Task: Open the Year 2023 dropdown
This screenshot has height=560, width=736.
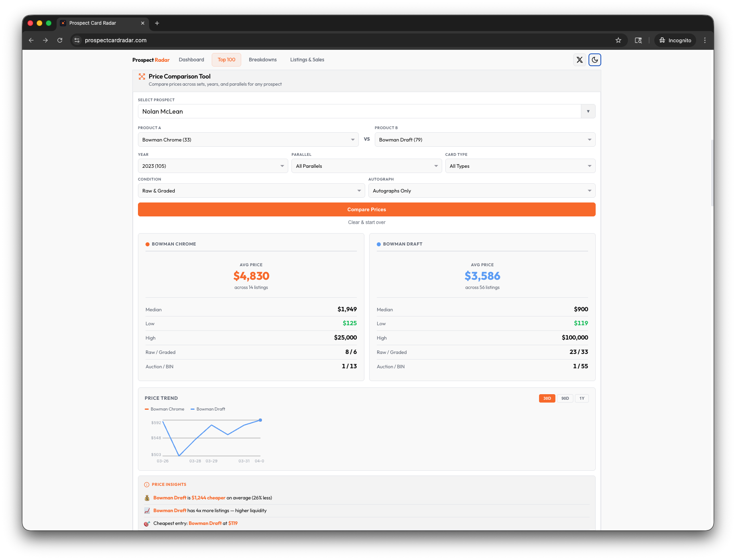Action: point(213,166)
